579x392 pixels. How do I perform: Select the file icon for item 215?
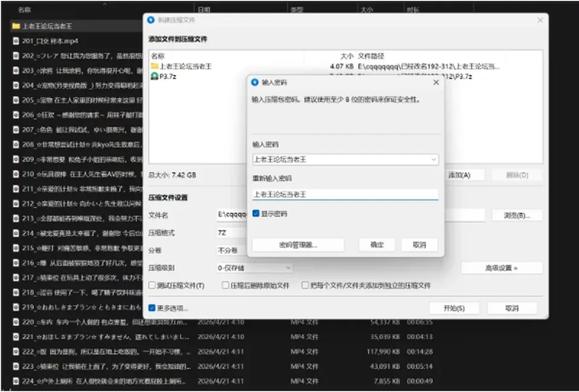click(16, 248)
